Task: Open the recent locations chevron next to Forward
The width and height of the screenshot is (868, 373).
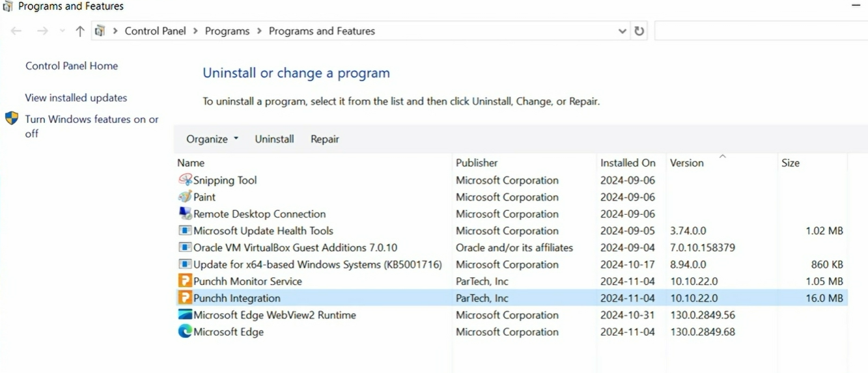Action: [62, 31]
